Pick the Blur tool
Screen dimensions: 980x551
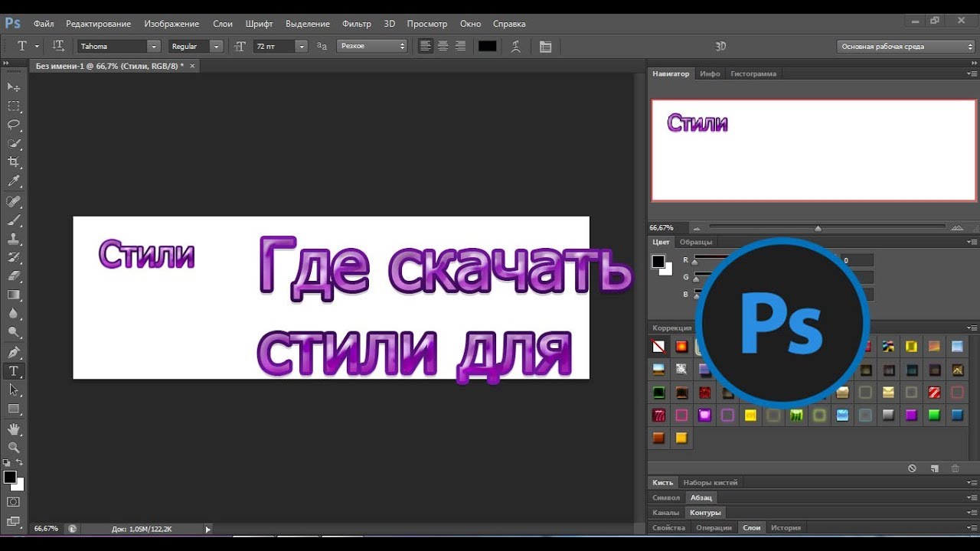(14, 314)
